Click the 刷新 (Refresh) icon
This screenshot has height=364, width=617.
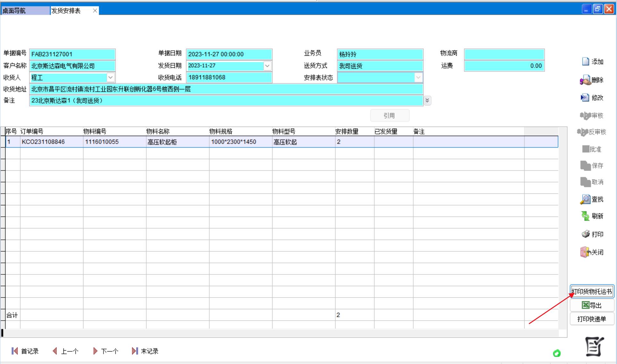[x=585, y=216]
